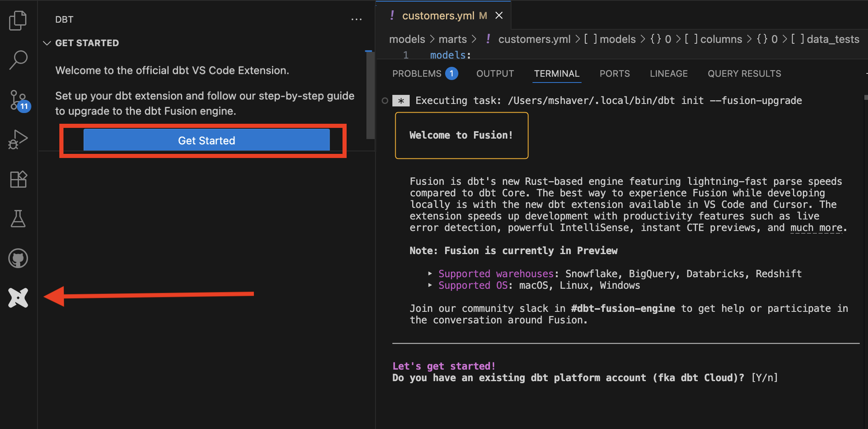The image size is (868, 429).
Task: Open the 'much more' link in terminal
Action: point(816,227)
